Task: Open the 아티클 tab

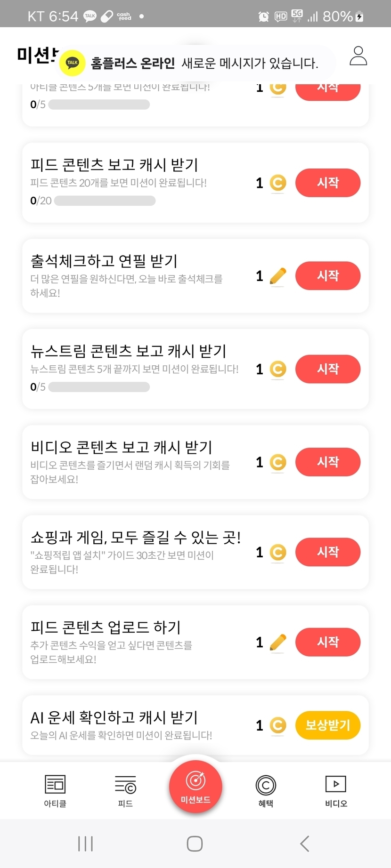Action: [x=55, y=790]
